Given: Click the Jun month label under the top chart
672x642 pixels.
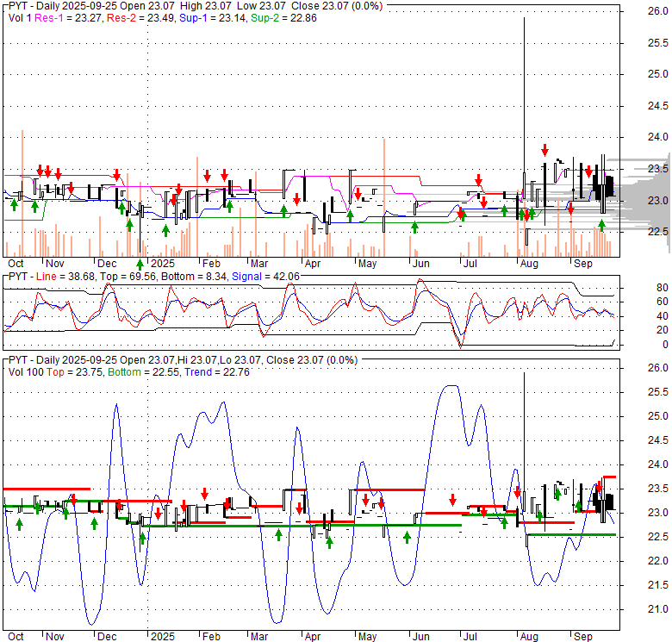Looking at the screenshot, I should point(420,264).
